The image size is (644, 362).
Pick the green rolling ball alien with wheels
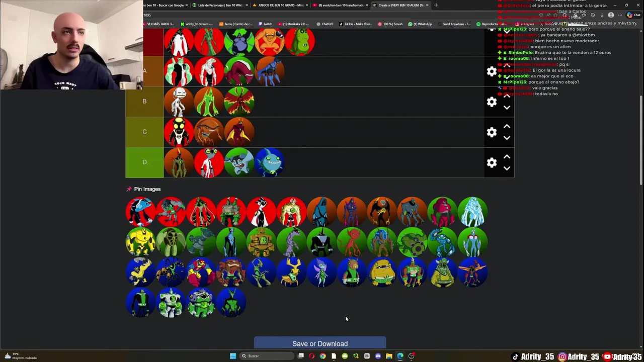pos(412,242)
